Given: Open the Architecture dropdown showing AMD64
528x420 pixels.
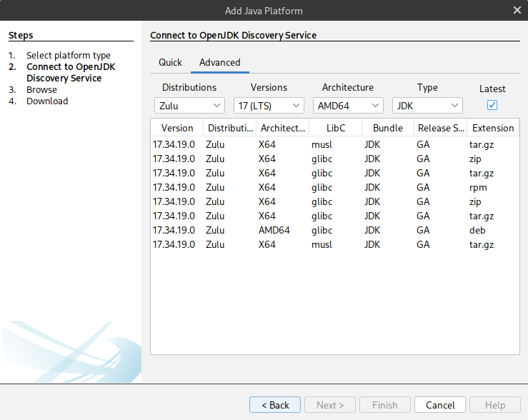Looking at the screenshot, I should (348, 106).
